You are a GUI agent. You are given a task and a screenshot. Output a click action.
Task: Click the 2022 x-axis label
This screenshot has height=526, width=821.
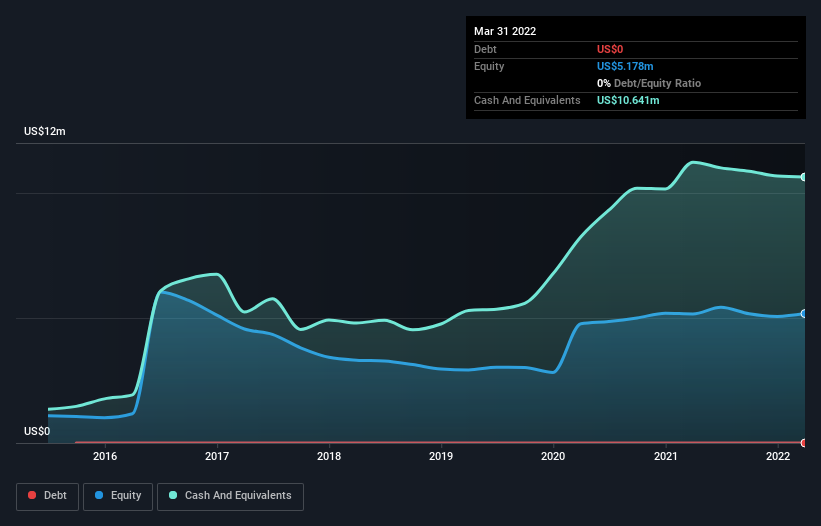778,456
